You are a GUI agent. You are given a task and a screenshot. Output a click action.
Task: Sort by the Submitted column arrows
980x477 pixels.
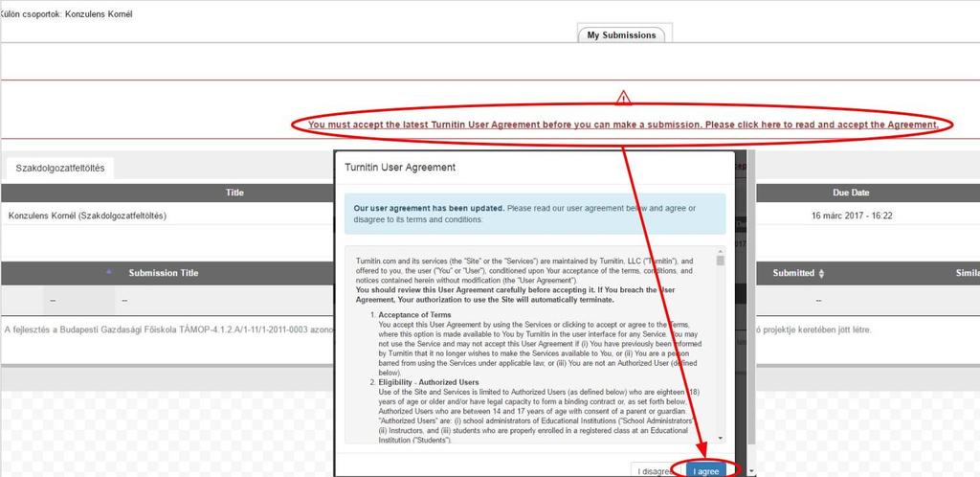click(x=821, y=274)
